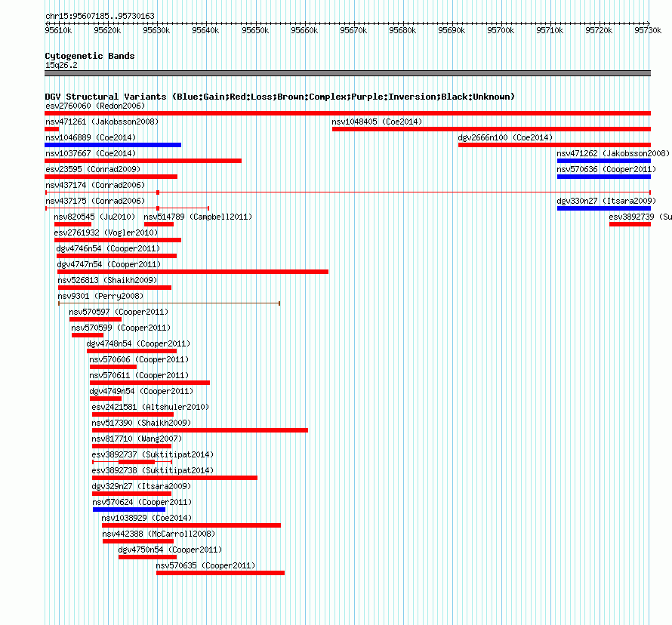Select dgv330n27 (Itsara2009) label

(606, 201)
